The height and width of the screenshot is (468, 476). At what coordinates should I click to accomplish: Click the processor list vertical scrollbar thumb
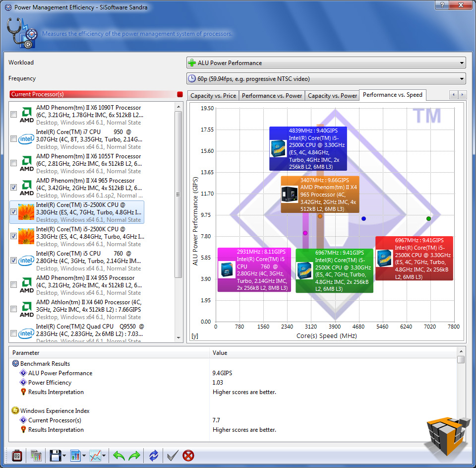(178, 195)
